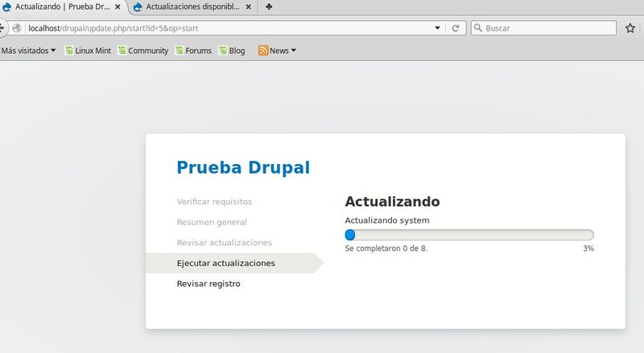Open the URL history dropdown arrow
644x353 pixels.
tap(437, 28)
